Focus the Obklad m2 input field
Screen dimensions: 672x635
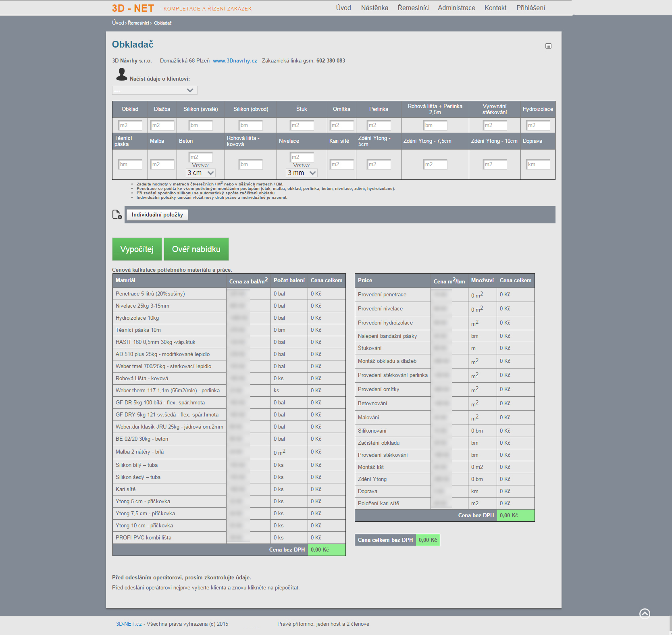pyautogui.click(x=130, y=125)
